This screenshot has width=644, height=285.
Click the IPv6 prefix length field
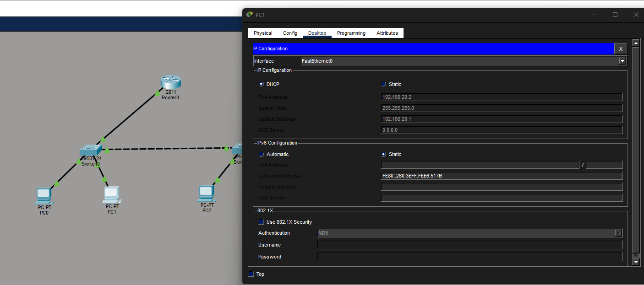[x=605, y=165]
